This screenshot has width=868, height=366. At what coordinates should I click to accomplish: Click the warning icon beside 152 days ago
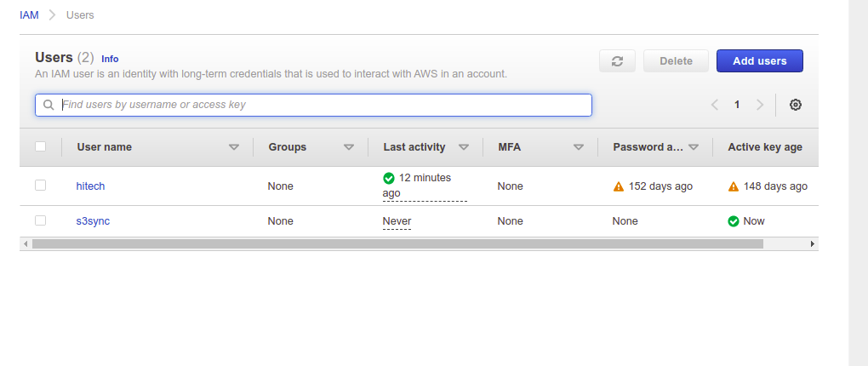point(619,186)
